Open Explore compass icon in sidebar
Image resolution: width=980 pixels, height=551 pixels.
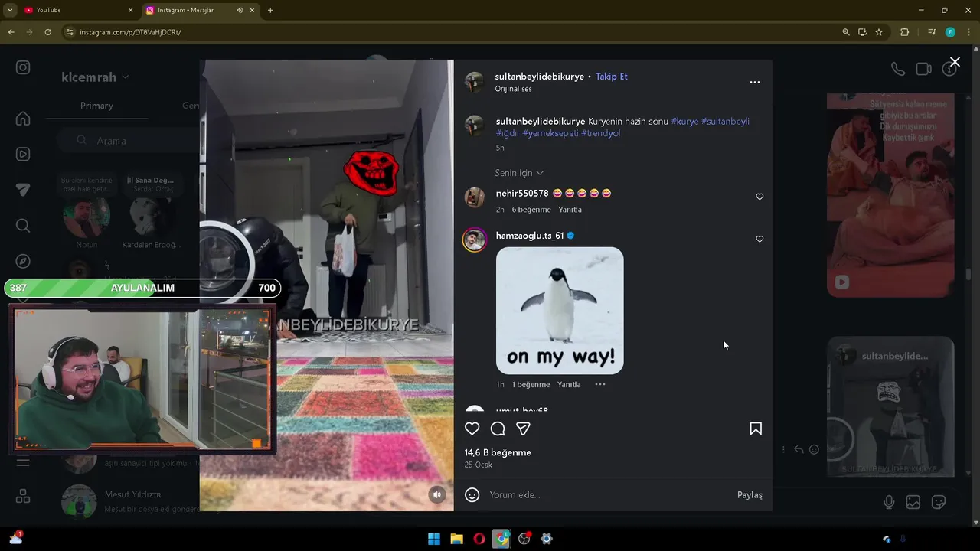coord(23,261)
